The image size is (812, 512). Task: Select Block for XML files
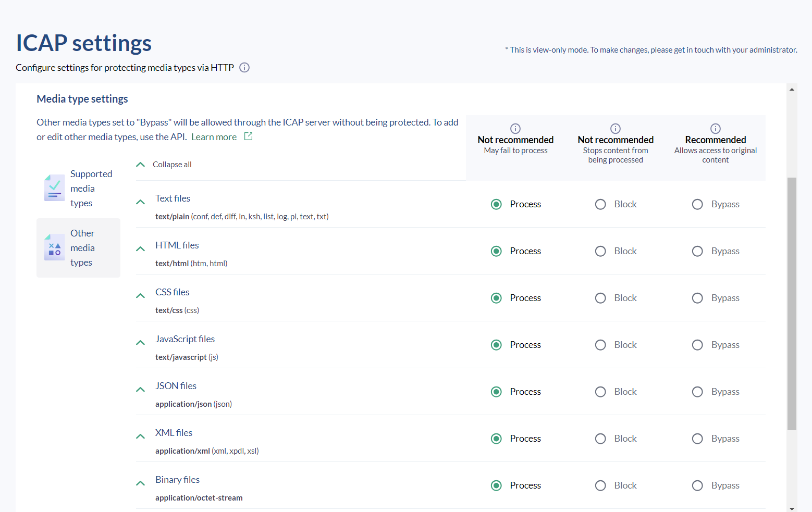point(600,439)
